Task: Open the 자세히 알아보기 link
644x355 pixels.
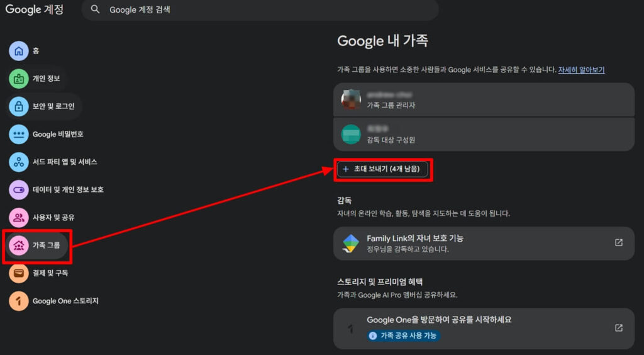Action: (x=581, y=70)
